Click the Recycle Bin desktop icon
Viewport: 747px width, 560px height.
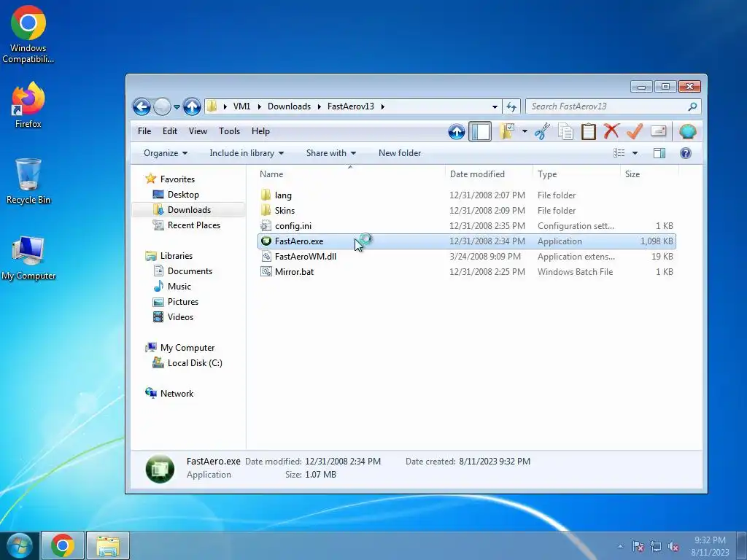click(x=28, y=182)
